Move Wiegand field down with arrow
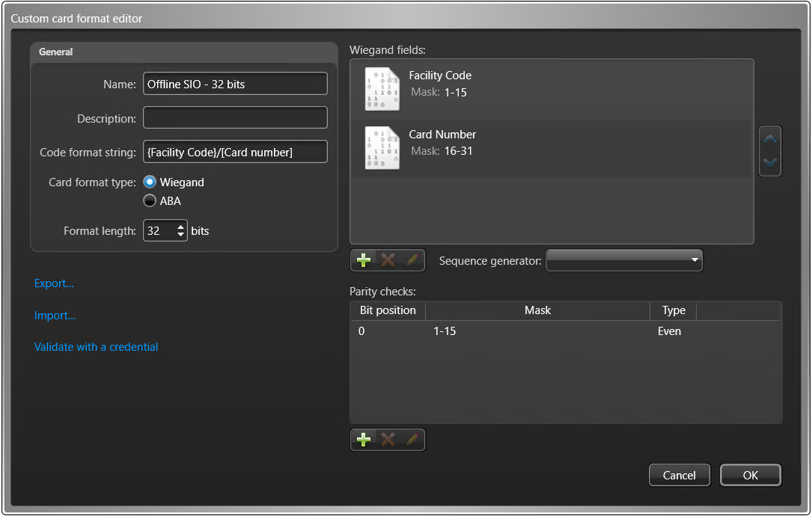The height and width of the screenshot is (516, 812). [770, 162]
